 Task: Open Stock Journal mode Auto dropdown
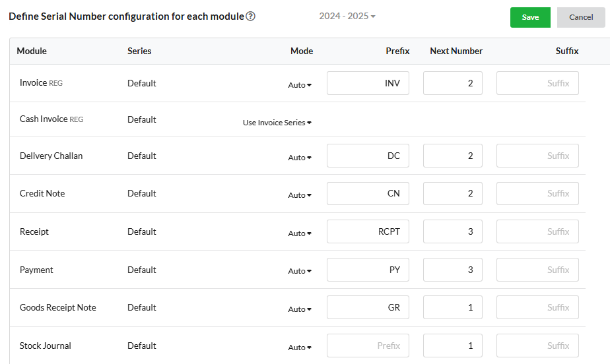(x=300, y=348)
